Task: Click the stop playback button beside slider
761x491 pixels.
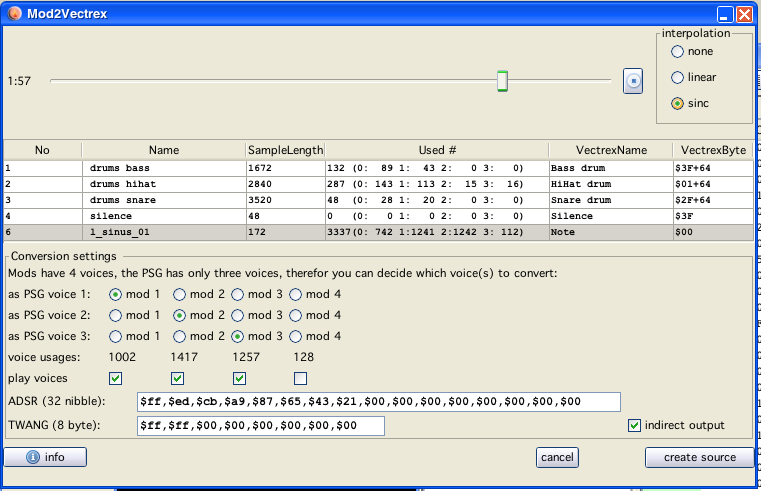Action: click(x=632, y=81)
